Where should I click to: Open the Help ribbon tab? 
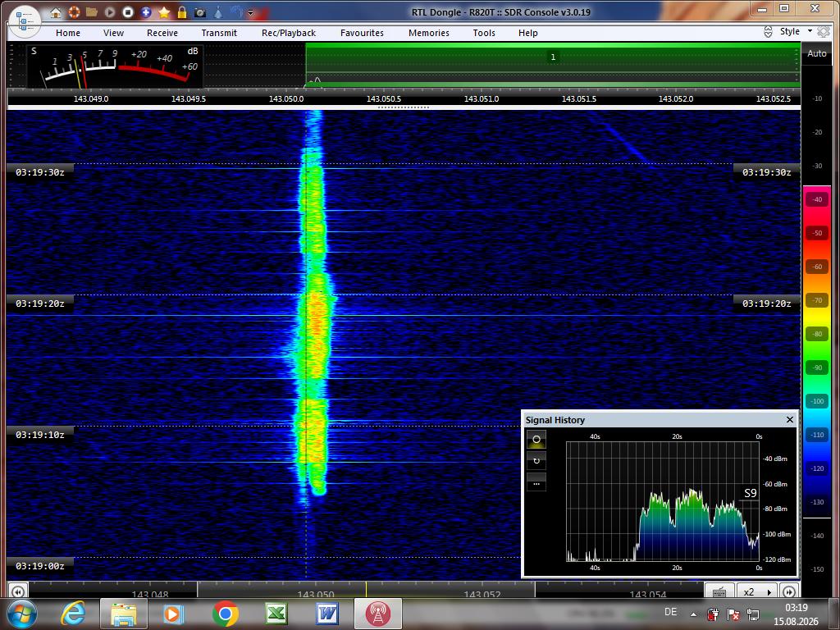[528, 33]
